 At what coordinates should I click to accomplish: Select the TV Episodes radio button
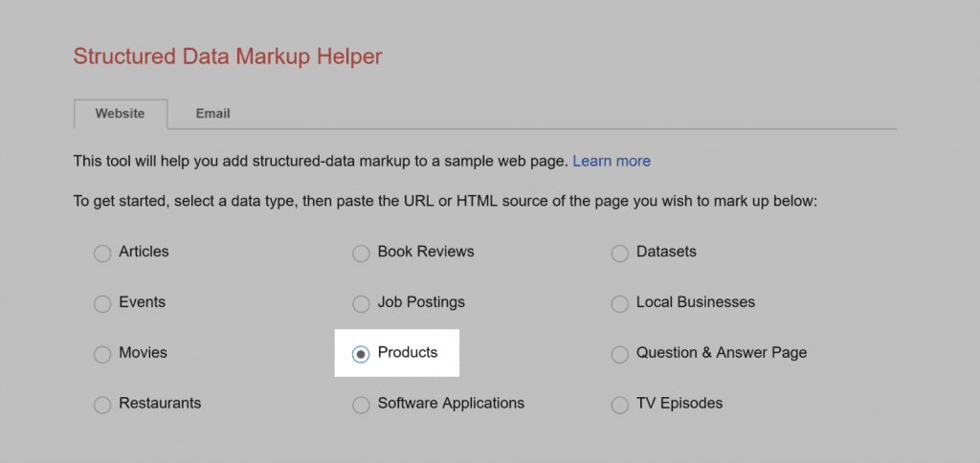pyautogui.click(x=619, y=406)
